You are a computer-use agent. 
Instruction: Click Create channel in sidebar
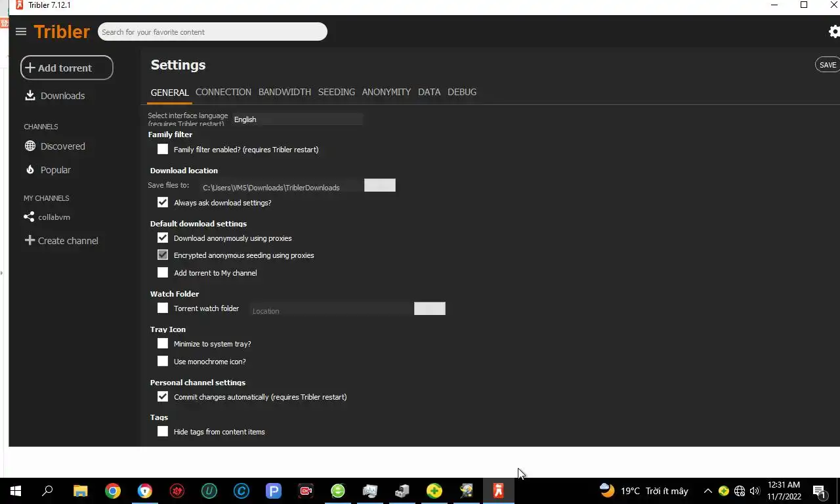click(x=68, y=241)
